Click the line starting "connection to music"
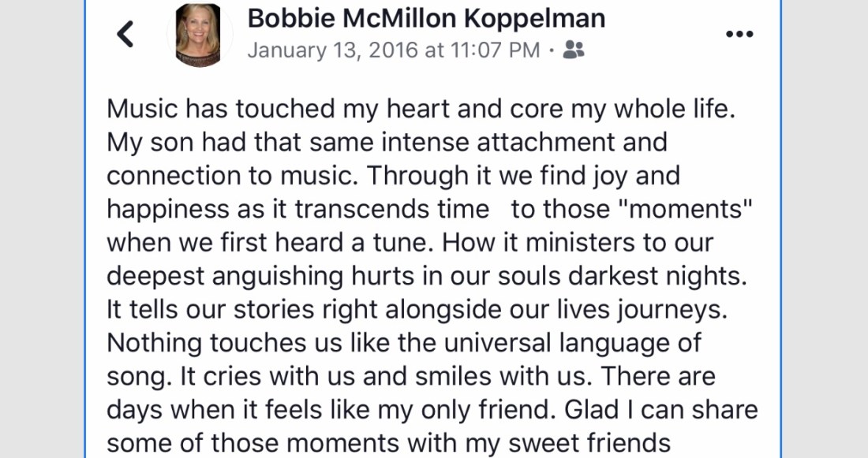Image resolution: width=868 pixels, height=458 pixels. click(393, 175)
